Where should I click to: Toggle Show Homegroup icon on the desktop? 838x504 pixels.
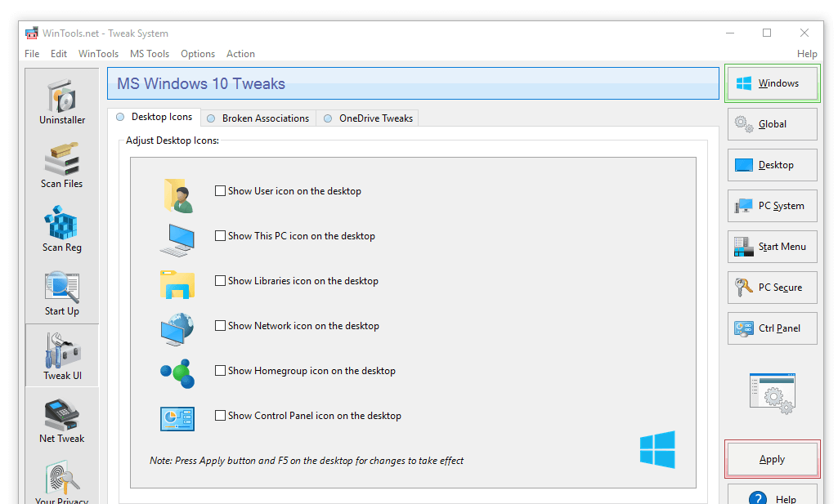point(220,370)
